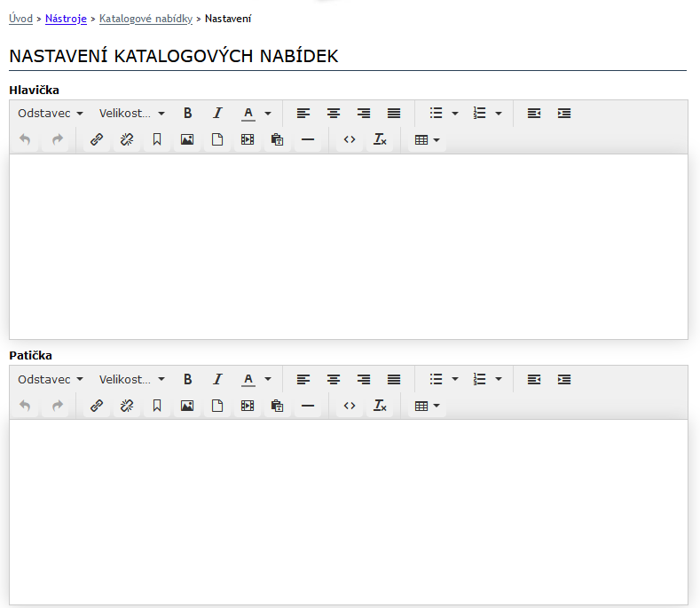Viewport: 700px width, 608px height.
Task: Click inside Patička text editing area
Action: 348,510
